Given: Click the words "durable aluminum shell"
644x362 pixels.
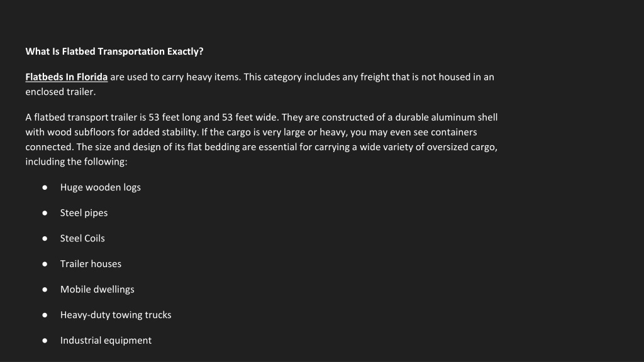Looking at the screenshot, I should [x=446, y=118].
